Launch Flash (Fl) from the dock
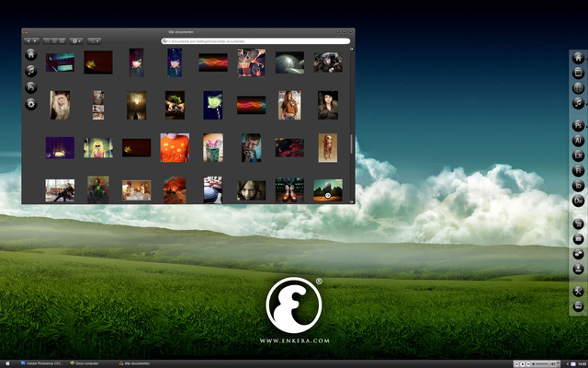The image size is (588, 368). (x=578, y=170)
